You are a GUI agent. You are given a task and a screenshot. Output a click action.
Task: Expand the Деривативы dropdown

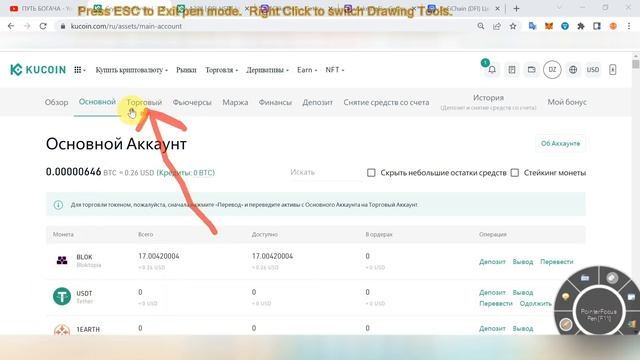click(267, 70)
